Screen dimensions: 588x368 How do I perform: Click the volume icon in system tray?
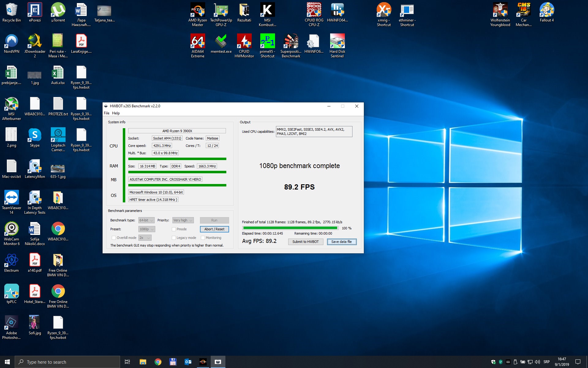tap(537, 362)
